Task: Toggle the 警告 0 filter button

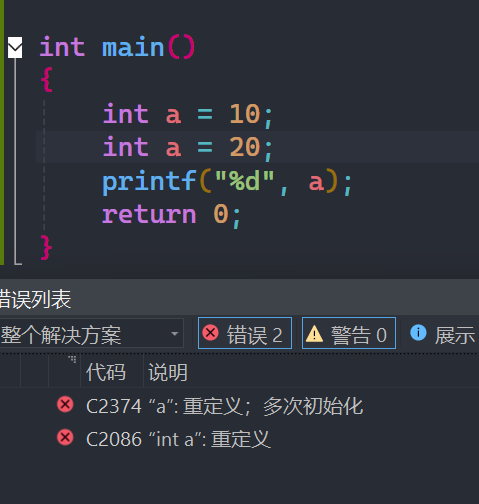Action: (349, 333)
